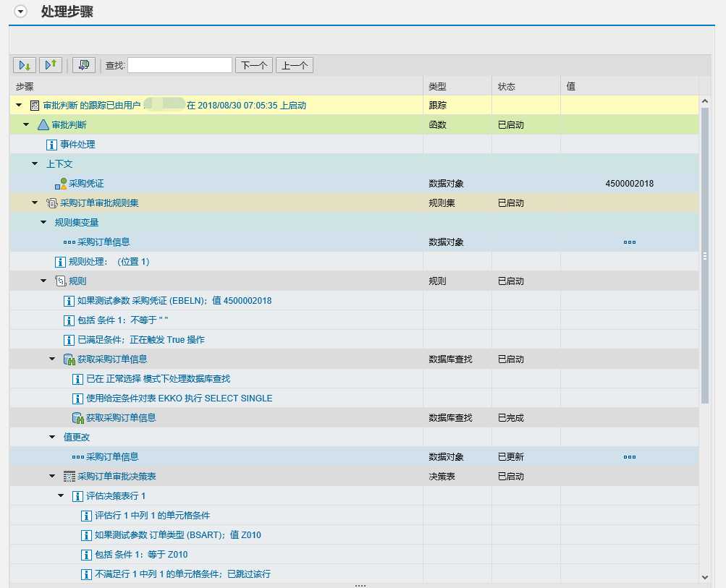Image resolution: width=726 pixels, height=588 pixels.
Task: Collapse the 审批判断 的跟踪 root row
Action: pyautogui.click(x=19, y=105)
